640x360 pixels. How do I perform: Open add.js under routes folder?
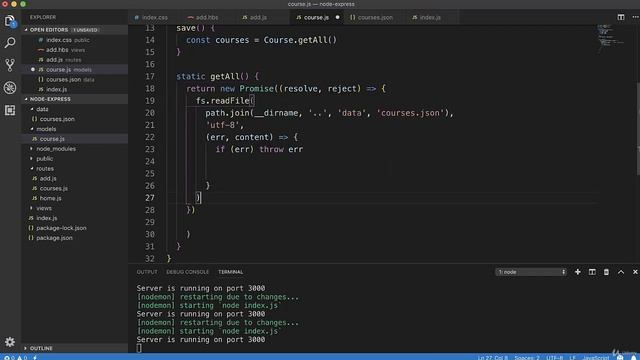click(x=75, y=178)
